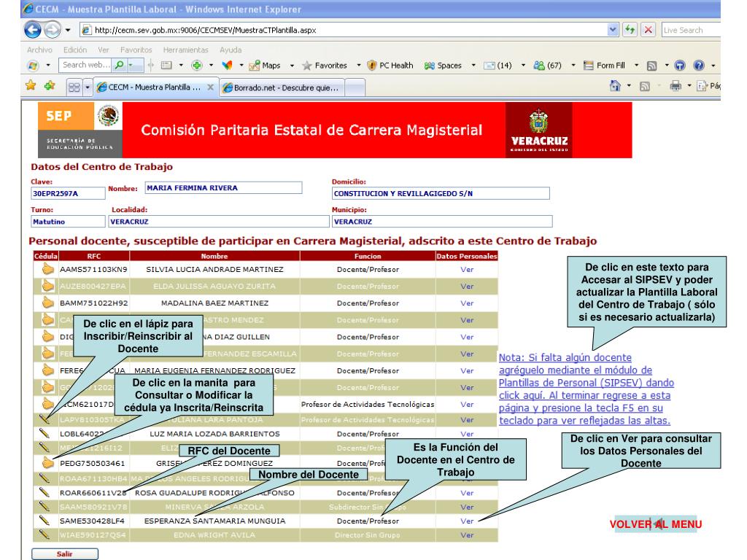Switch to Borrado.net tab
This screenshot has height=560, width=747.
pos(282,87)
